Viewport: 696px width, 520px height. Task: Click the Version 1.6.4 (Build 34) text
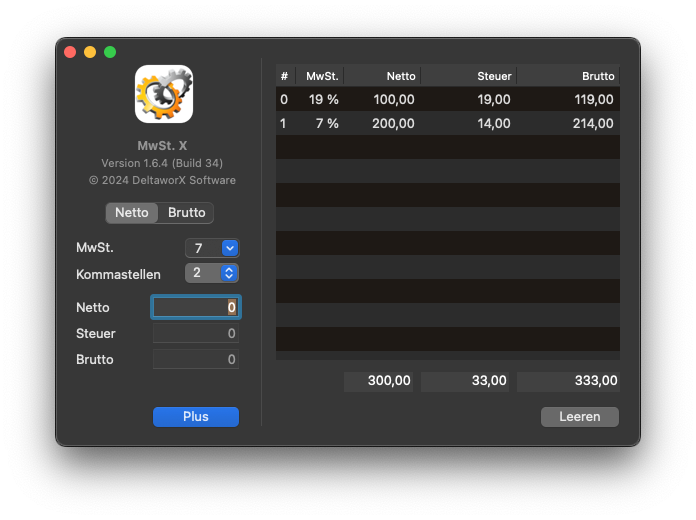point(162,163)
